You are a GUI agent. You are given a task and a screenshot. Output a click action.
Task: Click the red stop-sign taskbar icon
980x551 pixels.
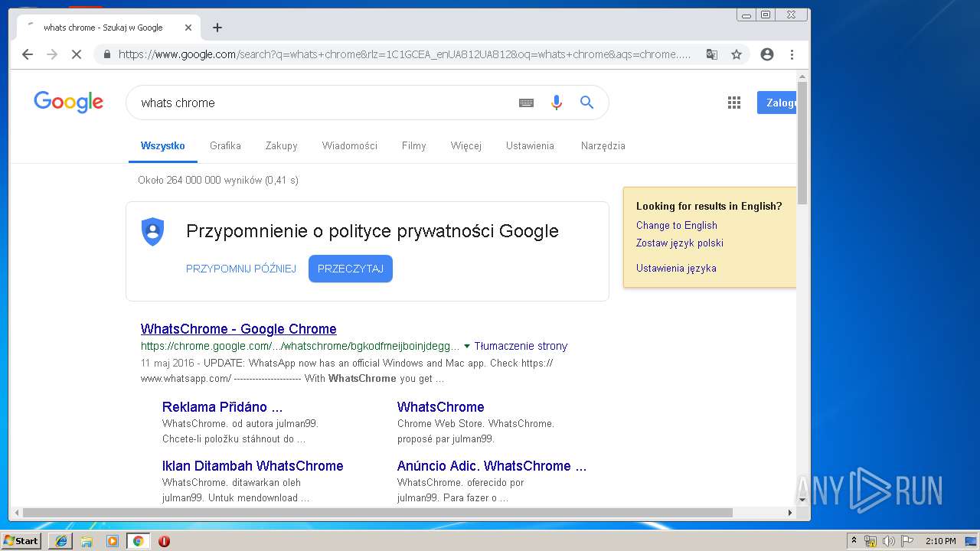(x=164, y=541)
